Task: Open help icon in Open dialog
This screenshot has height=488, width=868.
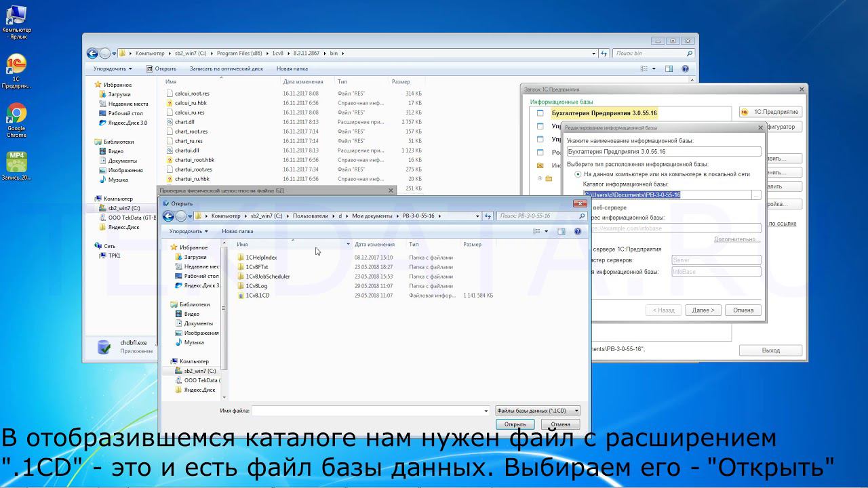Action: [x=578, y=231]
